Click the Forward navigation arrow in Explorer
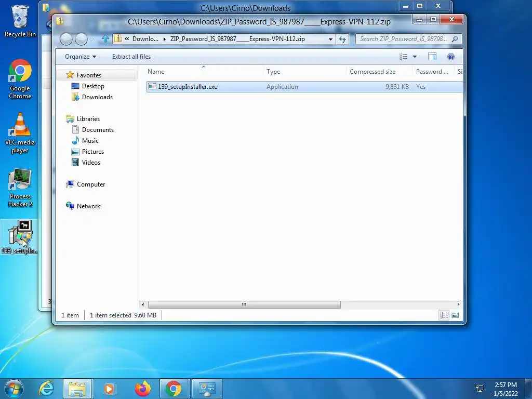532x399 pixels. (x=81, y=39)
